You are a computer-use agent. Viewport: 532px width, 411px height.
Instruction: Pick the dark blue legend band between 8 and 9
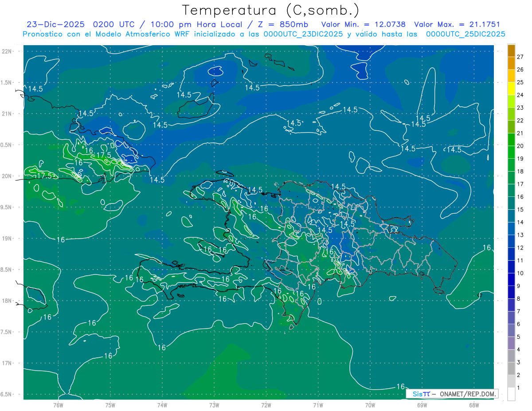[511, 292]
